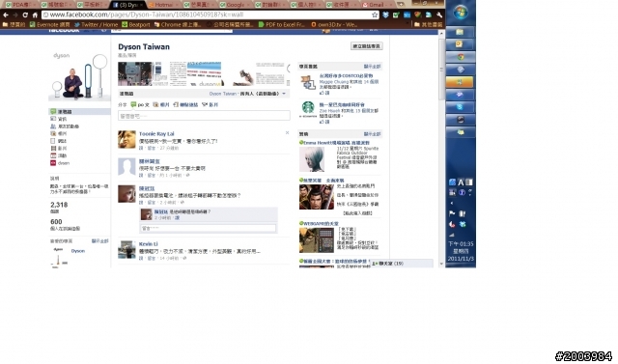The image size is (618, 364).
Task: Click the Emma Hewitt ad image
Action: tap(311, 159)
